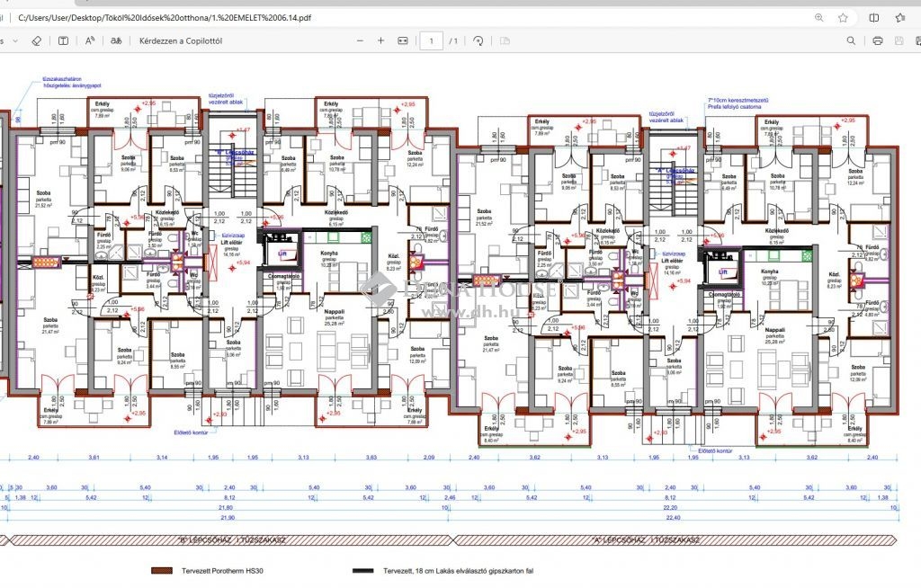Open the translate tool in PDF toolbar
Screen dimensions: 921x588
point(116,41)
